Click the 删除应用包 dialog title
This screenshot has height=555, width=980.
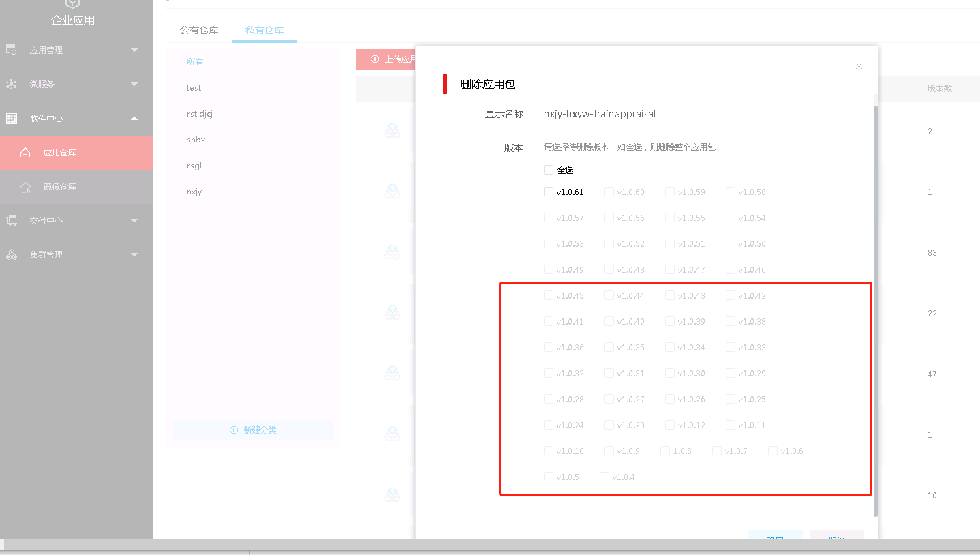[488, 84]
